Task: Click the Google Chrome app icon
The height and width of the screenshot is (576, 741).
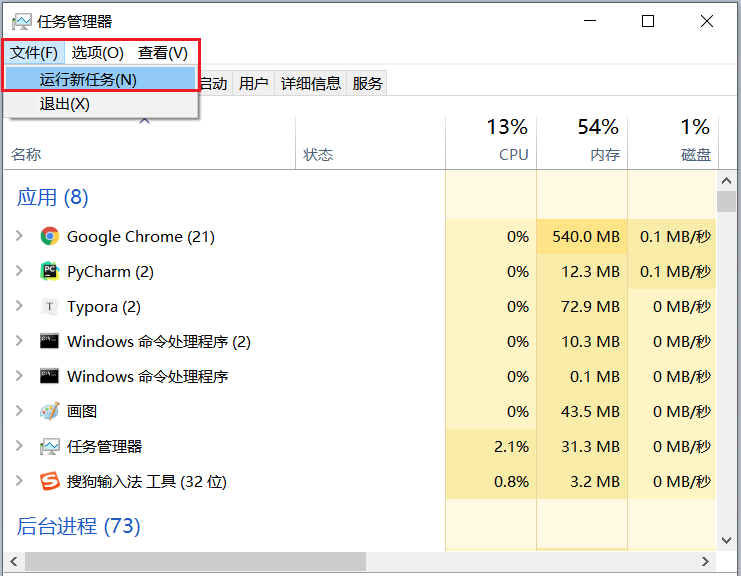Action: pyautogui.click(x=50, y=236)
